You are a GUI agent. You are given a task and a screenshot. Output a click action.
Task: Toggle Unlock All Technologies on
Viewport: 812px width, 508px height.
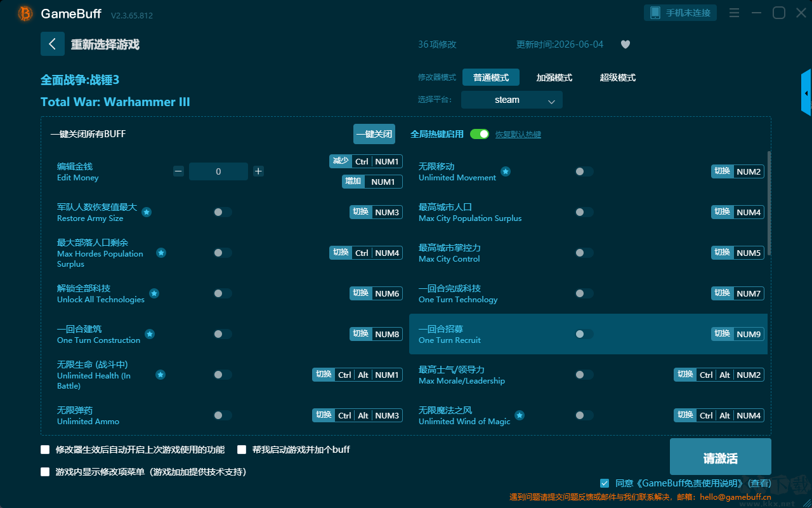pos(223,293)
